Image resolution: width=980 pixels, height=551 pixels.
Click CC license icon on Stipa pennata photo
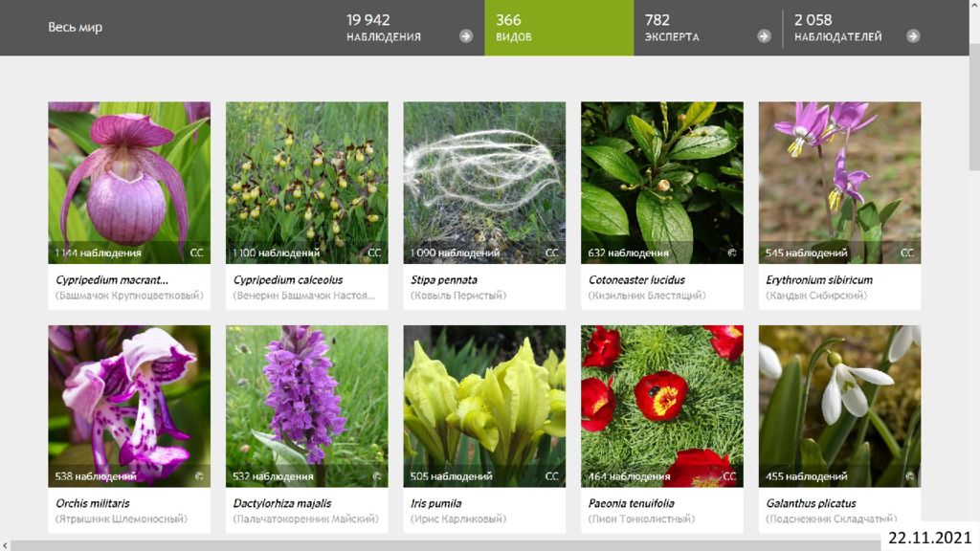point(551,253)
